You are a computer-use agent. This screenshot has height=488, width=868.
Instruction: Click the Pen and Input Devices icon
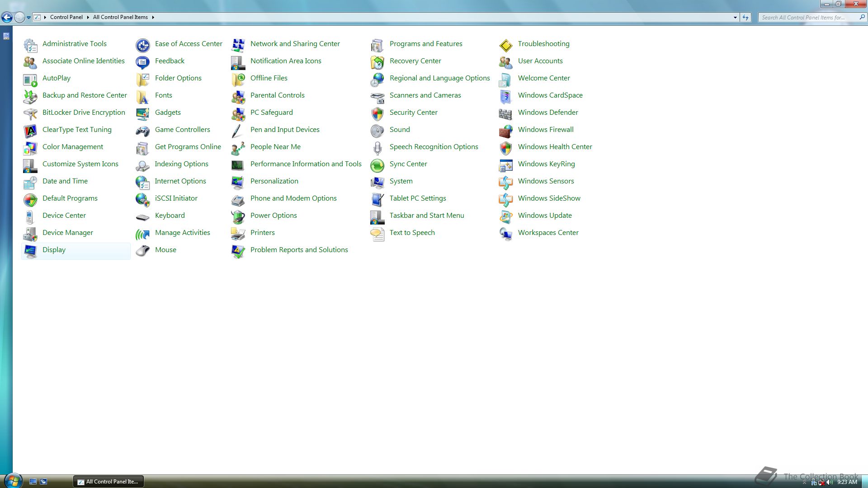click(x=238, y=131)
